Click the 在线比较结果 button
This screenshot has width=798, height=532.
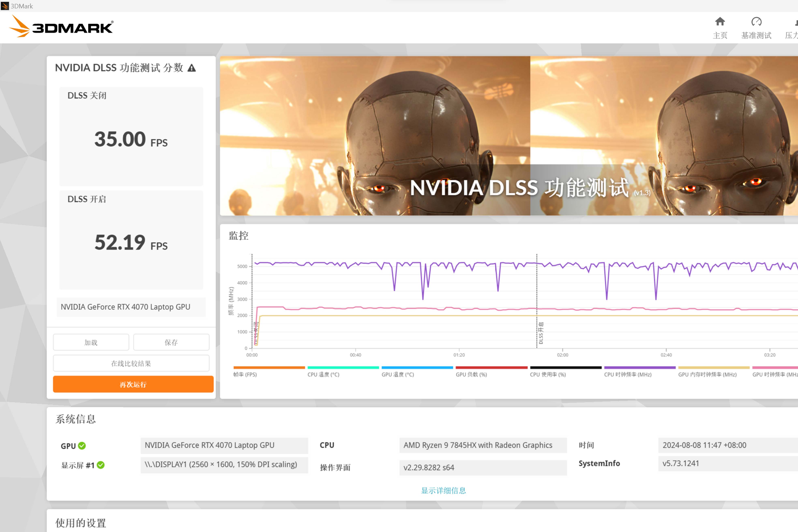[x=131, y=363]
